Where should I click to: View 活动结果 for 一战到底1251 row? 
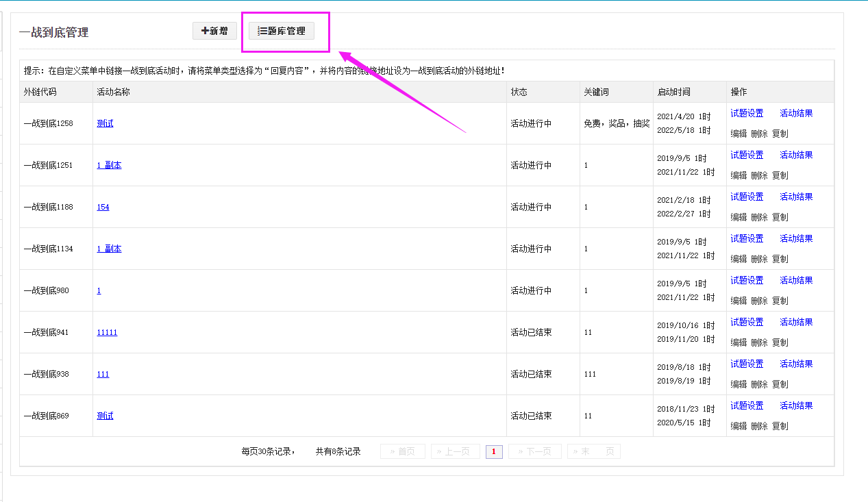click(x=796, y=155)
